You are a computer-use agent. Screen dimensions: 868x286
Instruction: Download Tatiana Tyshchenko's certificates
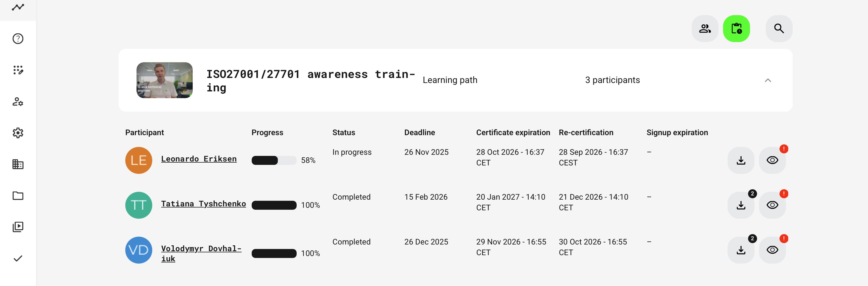click(x=741, y=205)
